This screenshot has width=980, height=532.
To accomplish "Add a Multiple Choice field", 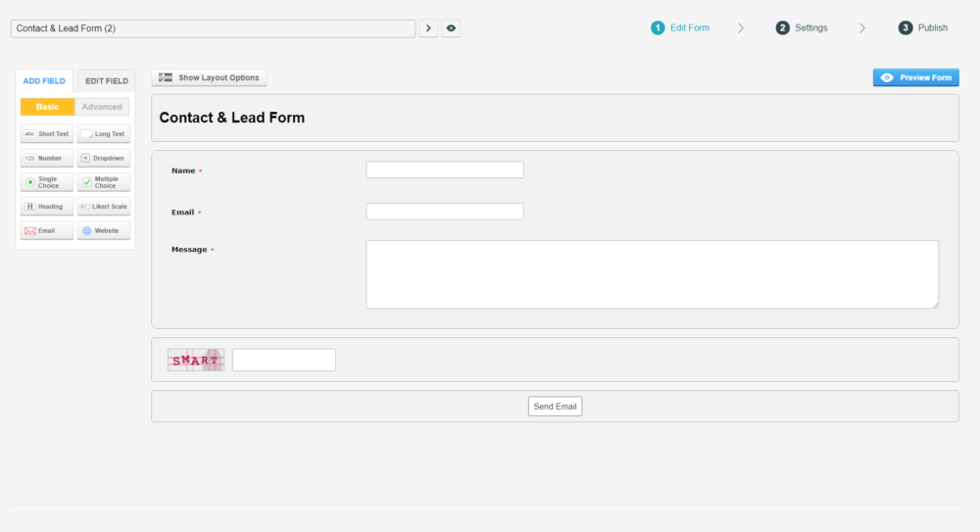I will [104, 182].
